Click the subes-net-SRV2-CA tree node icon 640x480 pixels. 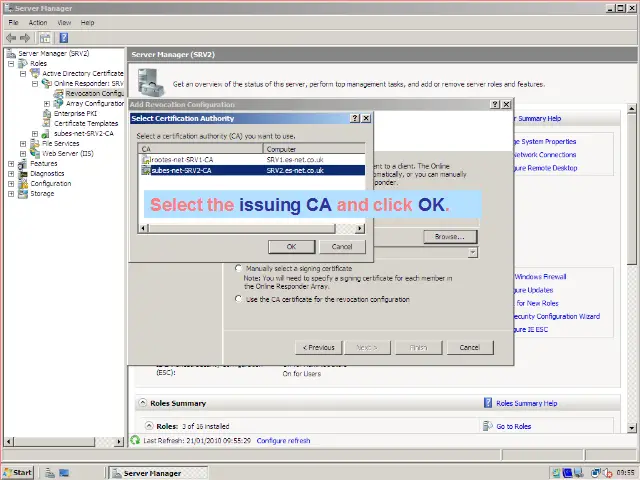pyautogui.click(x=46, y=133)
